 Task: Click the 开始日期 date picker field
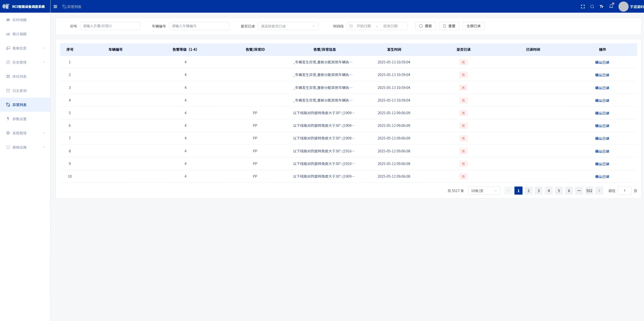pyautogui.click(x=364, y=26)
